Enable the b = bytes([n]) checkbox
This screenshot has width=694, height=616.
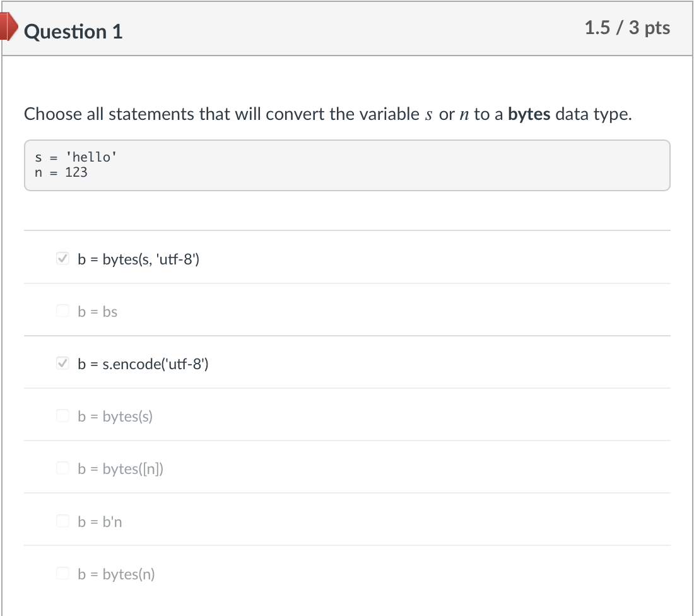pyautogui.click(x=62, y=468)
